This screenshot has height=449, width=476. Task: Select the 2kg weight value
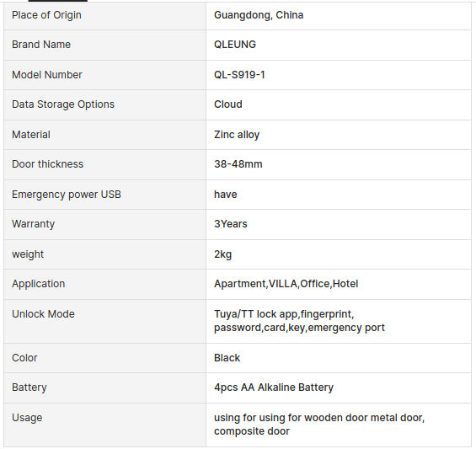(222, 254)
